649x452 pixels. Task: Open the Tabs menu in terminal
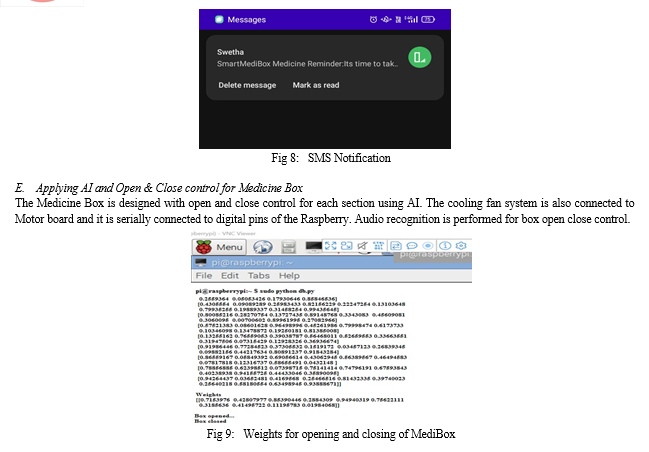coord(259,274)
